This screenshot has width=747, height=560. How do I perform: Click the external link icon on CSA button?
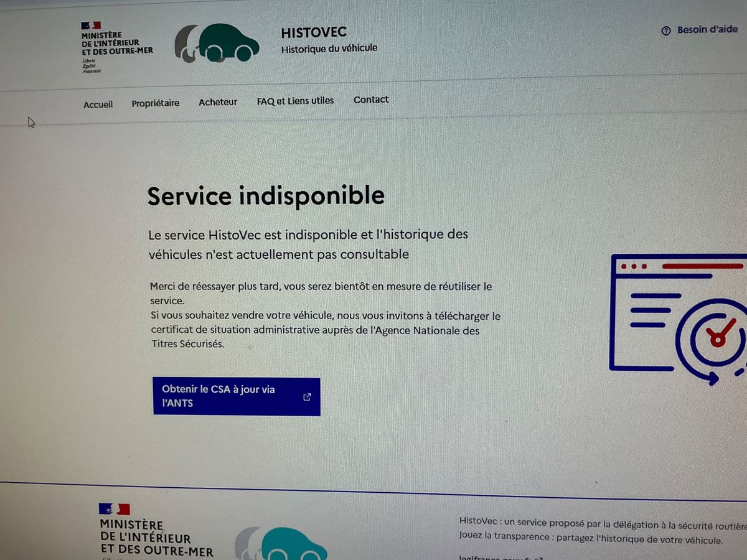[x=307, y=397]
